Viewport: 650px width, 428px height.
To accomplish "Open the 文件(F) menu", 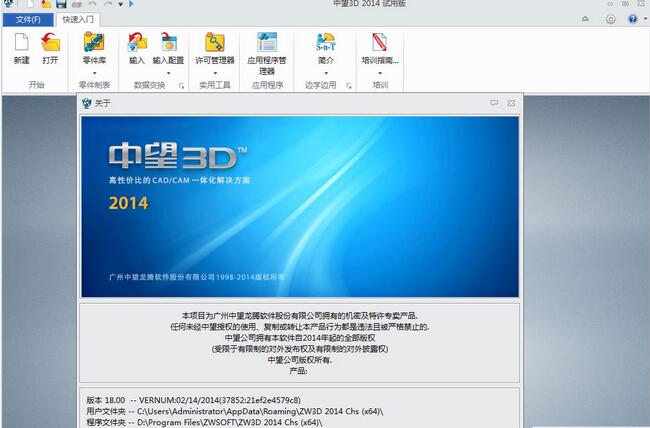I will 28,19.
